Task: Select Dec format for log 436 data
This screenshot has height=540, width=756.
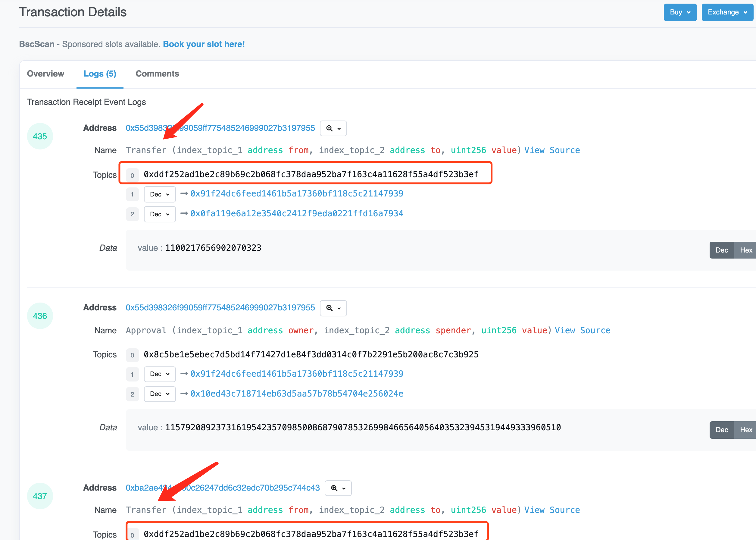Action: [x=721, y=430]
